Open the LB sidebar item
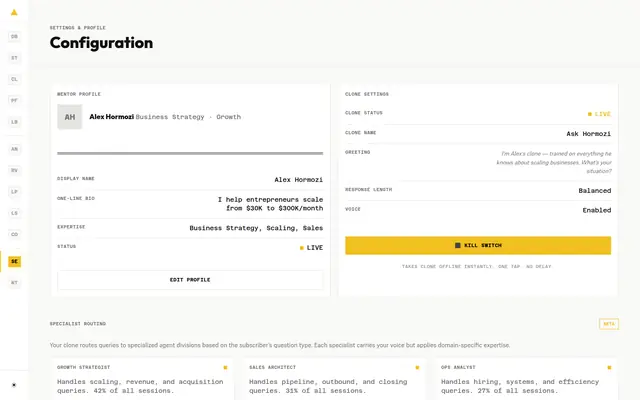Screen dimensions: 640x400 coord(14,122)
